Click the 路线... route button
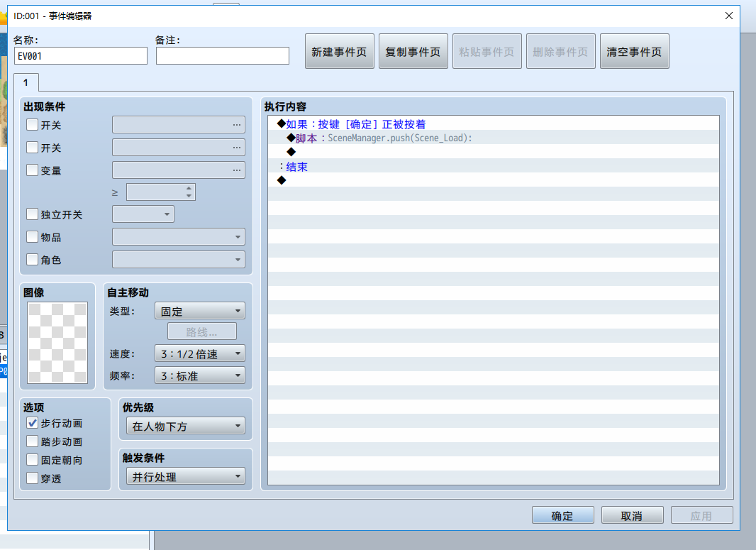756x550 pixels. point(202,332)
